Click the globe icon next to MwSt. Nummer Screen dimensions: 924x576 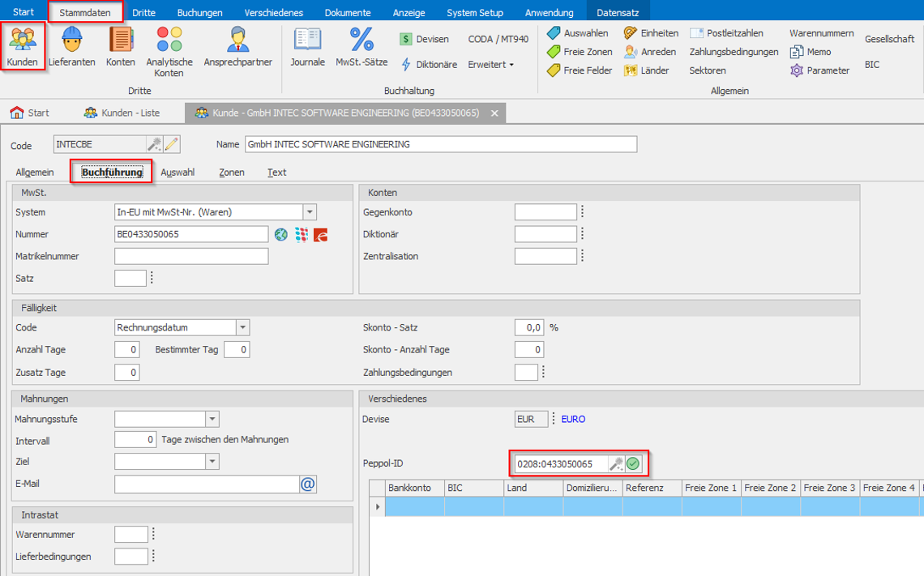(280, 234)
